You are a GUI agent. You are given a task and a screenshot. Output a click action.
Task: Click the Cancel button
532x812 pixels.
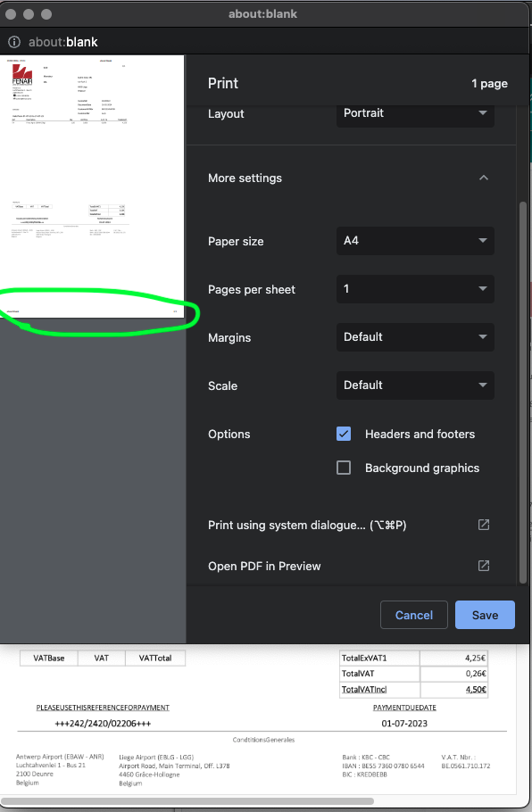tap(414, 615)
